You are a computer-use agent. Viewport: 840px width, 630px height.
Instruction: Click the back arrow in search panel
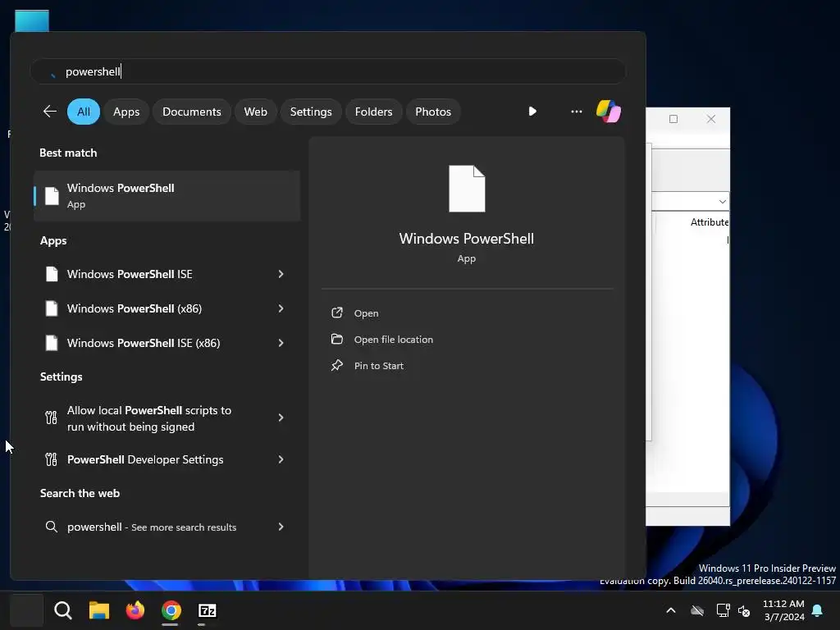click(50, 112)
